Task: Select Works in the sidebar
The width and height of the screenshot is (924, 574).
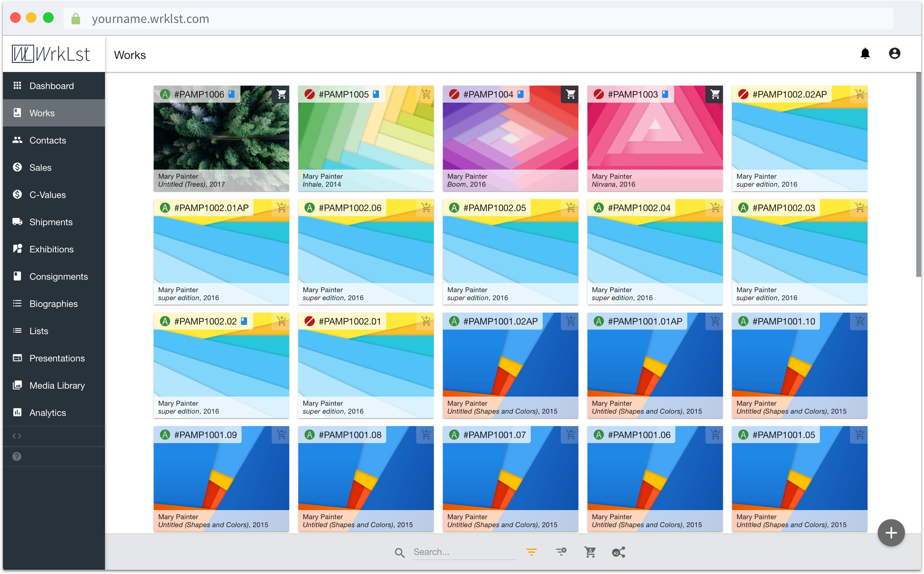Action: (x=54, y=113)
